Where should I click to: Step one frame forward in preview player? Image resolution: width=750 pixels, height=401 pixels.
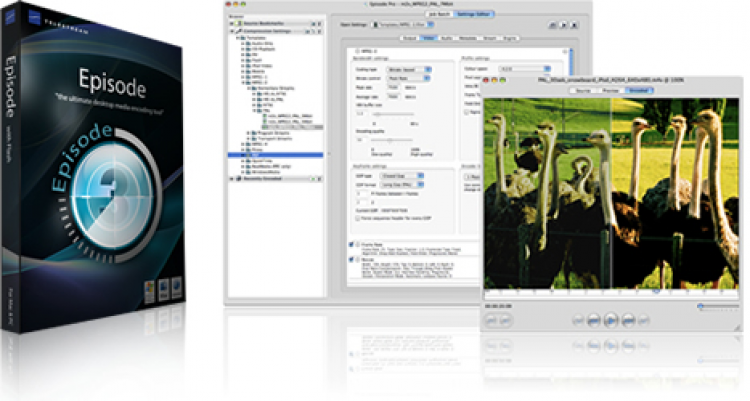pos(628,320)
